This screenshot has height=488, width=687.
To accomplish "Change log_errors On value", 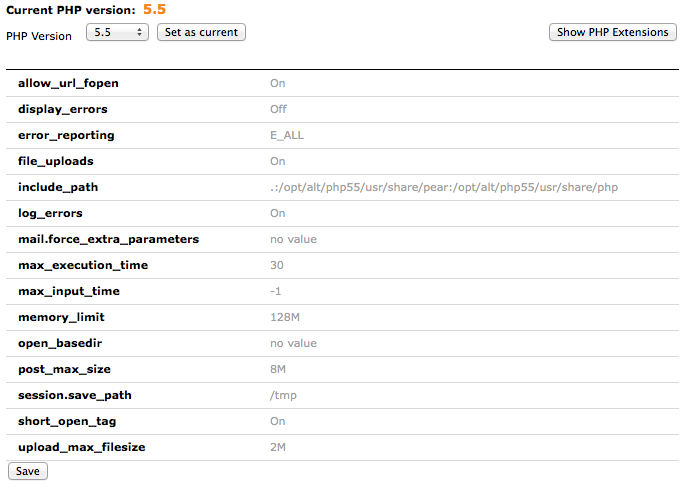I will point(278,213).
